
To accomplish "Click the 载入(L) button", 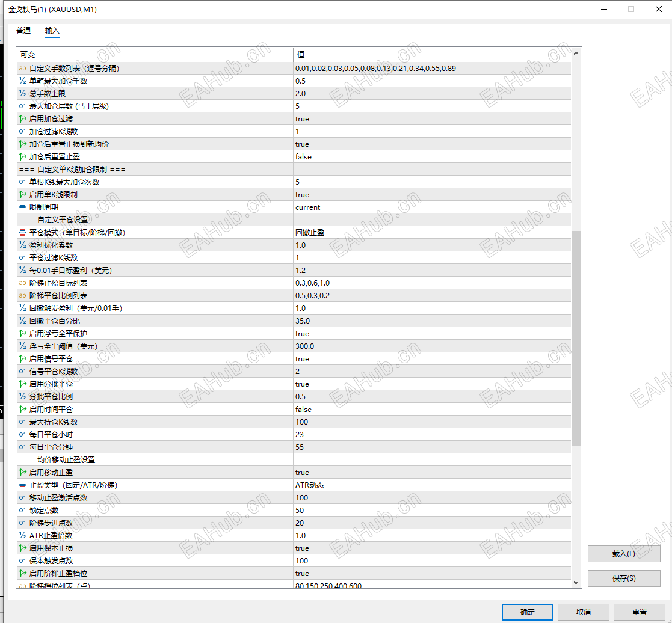I will point(624,554).
